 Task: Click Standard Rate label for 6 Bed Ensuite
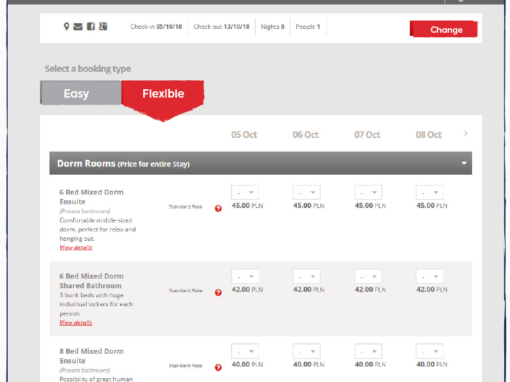pos(185,207)
